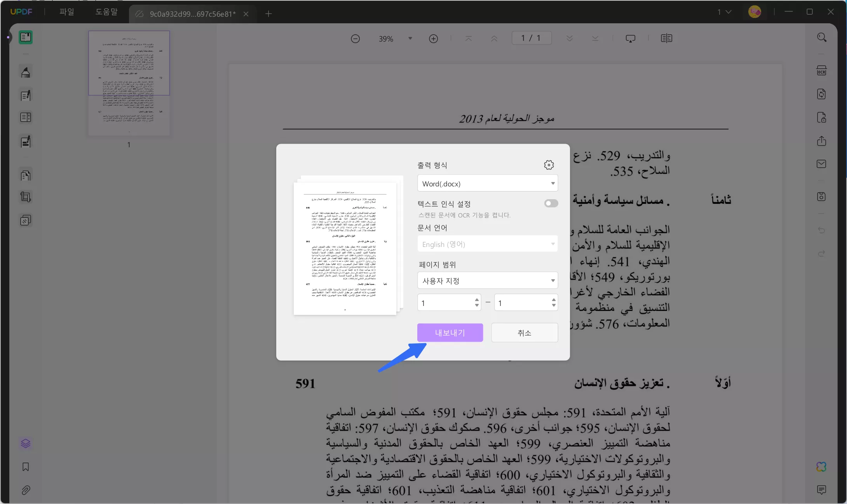Click the Undo icon in right sidebar
The height and width of the screenshot is (504, 847).
(x=821, y=230)
